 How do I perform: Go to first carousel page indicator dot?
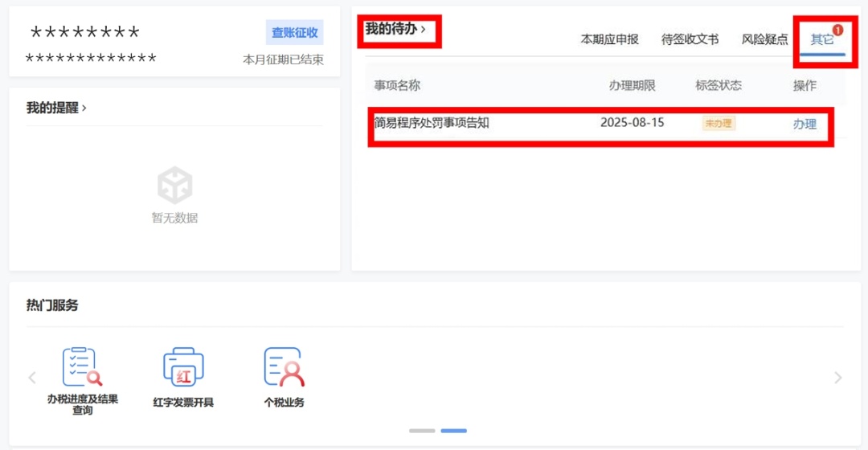pyautogui.click(x=422, y=431)
